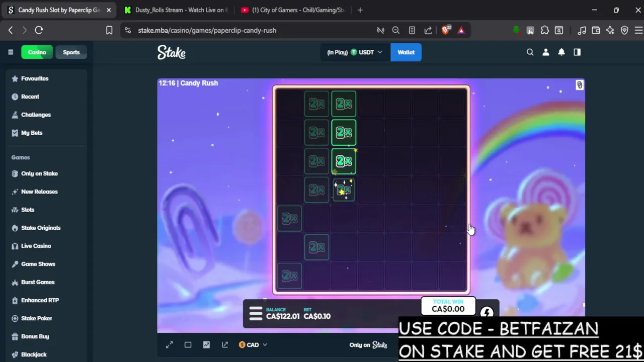Open the Wallet
This screenshot has width=644, height=362.
pyautogui.click(x=406, y=52)
